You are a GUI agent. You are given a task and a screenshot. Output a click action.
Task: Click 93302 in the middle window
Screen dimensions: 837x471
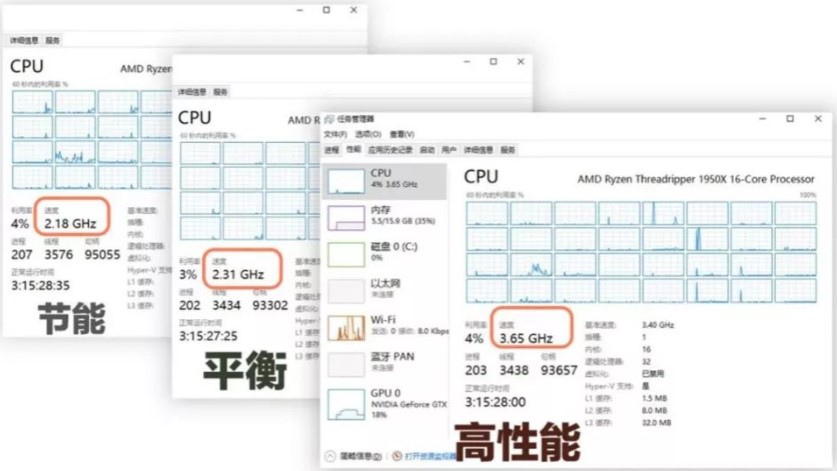270,305
